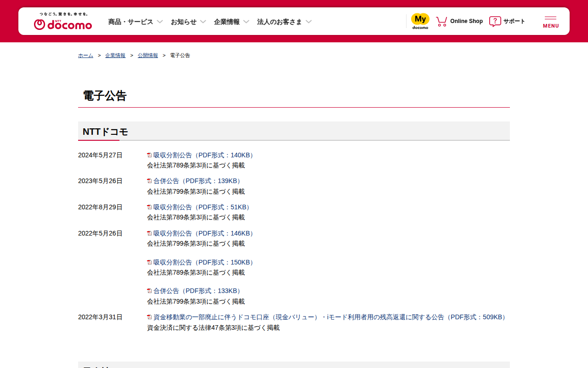This screenshot has width=588, height=368.
Task: Go to ホーム breadcrumb link
Action: click(x=85, y=55)
